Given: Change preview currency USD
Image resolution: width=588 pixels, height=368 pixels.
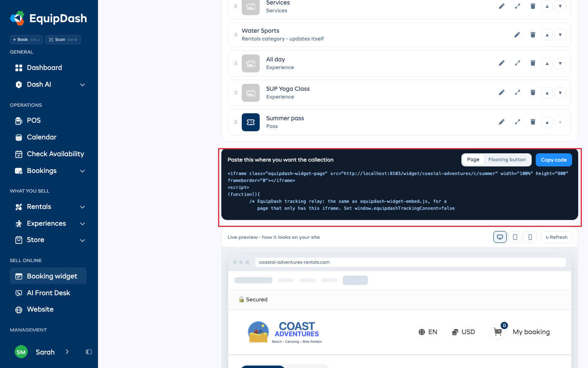Looking at the screenshot, I should [x=463, y=332].
